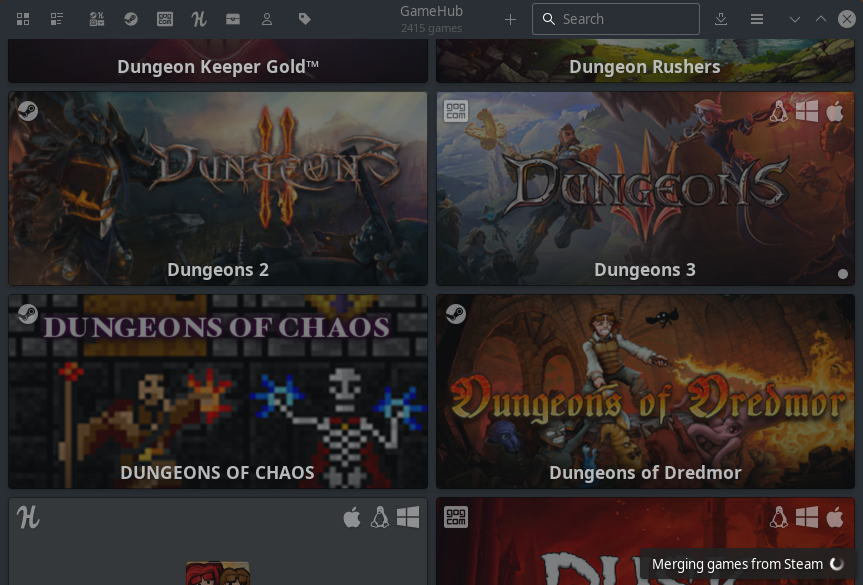Open the downloads list
Viewport: 863px width, 585px height.
click(x=720, y=19)
